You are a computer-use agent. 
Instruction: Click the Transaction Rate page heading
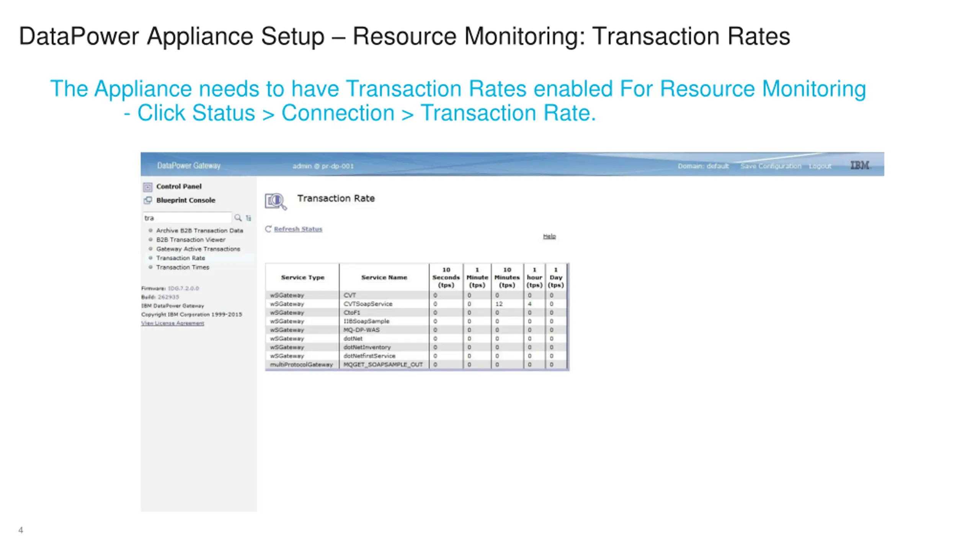point(336,198)
